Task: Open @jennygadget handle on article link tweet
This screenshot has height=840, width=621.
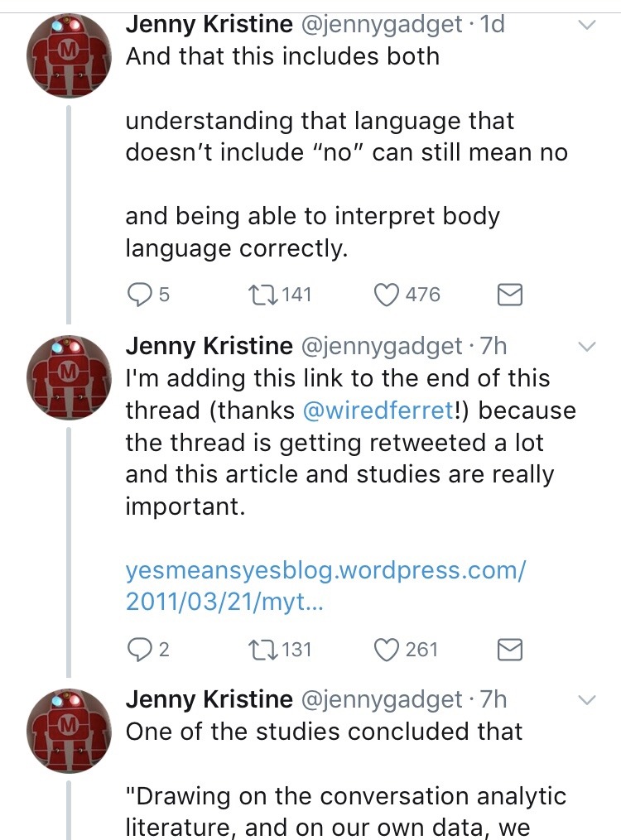Action: click(x=381, y=346)
